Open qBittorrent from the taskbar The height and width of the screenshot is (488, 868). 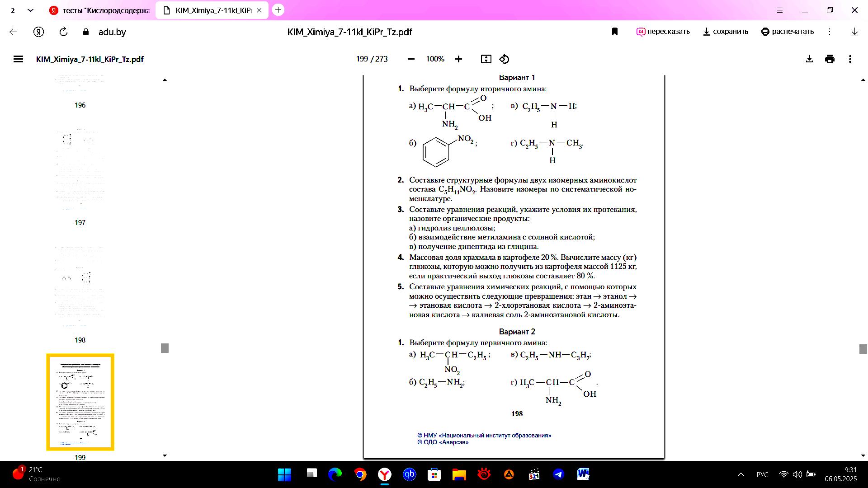point(410,474)
